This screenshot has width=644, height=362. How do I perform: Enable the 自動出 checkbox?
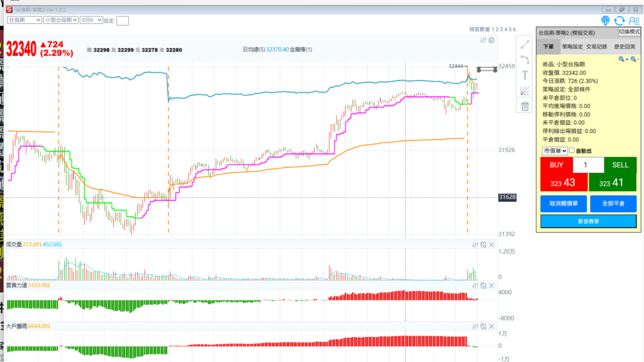coord(572,151)
